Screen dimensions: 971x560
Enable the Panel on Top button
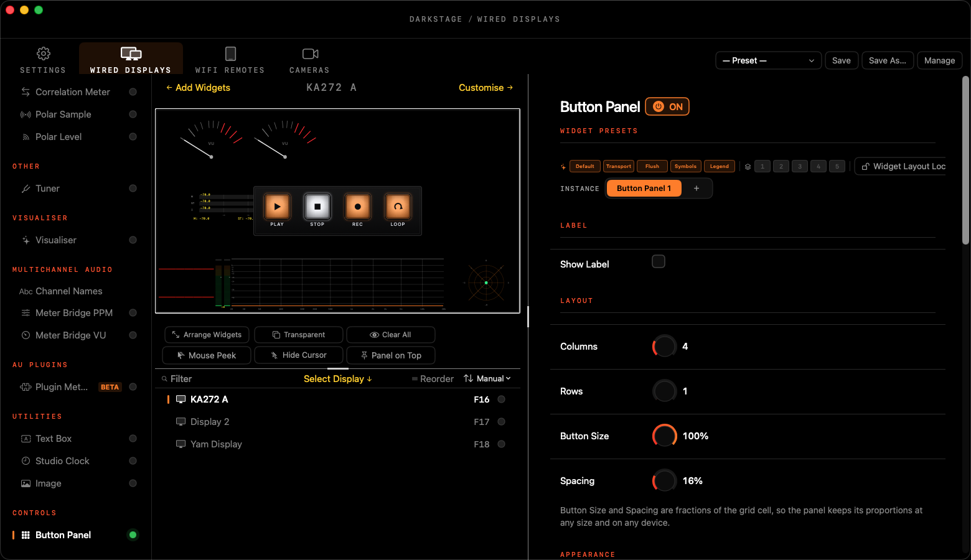(x=390, y=355)
